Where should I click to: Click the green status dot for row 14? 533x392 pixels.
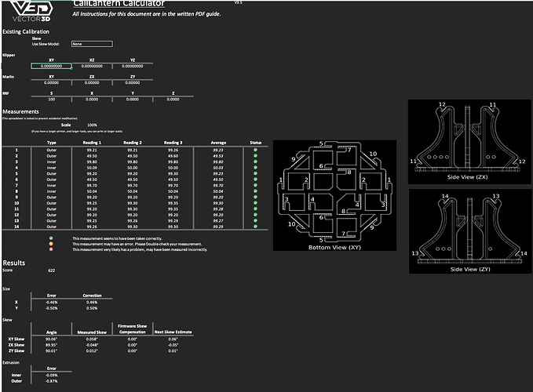(255, 227)
